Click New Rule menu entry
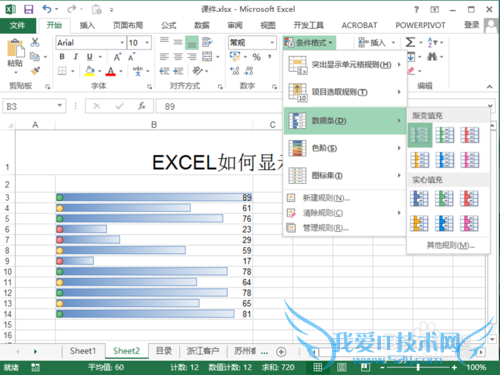 345,198
